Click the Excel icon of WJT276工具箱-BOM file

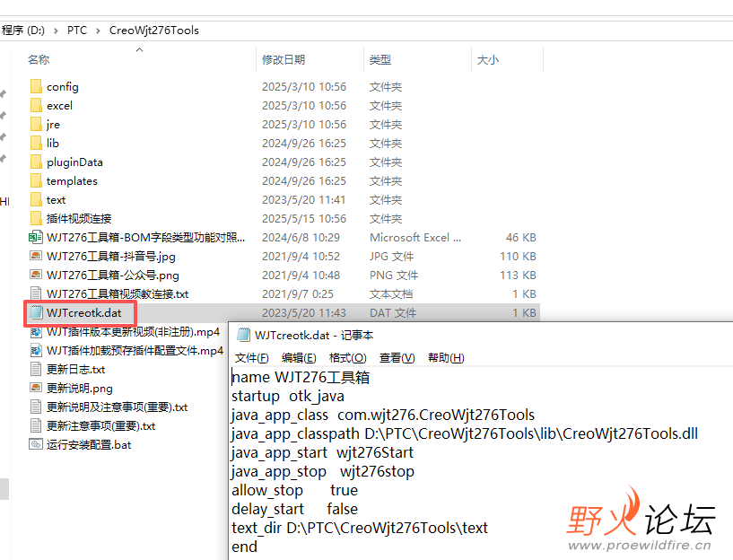pyautogui.click(x=36, y=238)
